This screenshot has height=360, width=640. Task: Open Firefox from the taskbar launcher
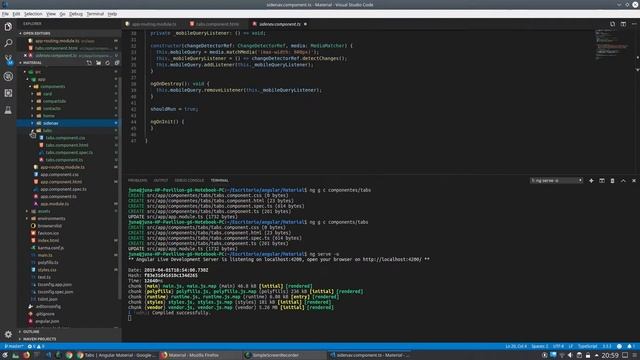point(27,355)
